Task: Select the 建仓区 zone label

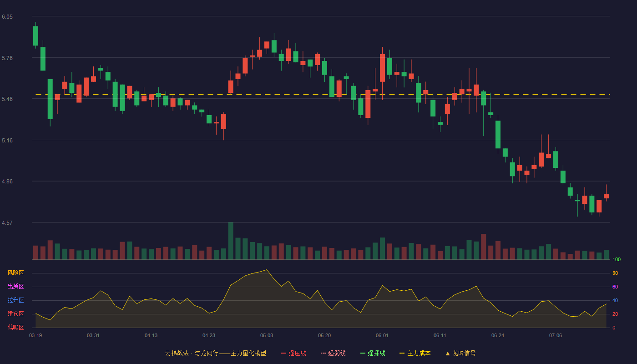Action: point(15,314)
